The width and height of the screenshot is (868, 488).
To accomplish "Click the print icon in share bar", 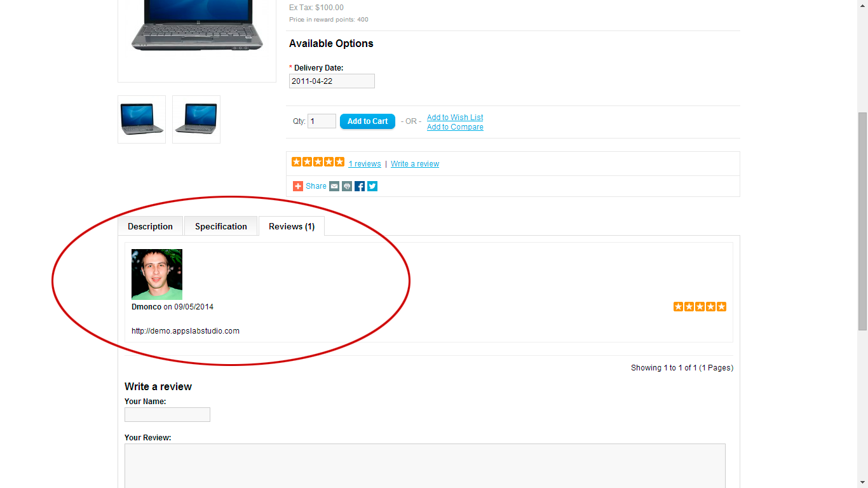I will pos(347,186).
